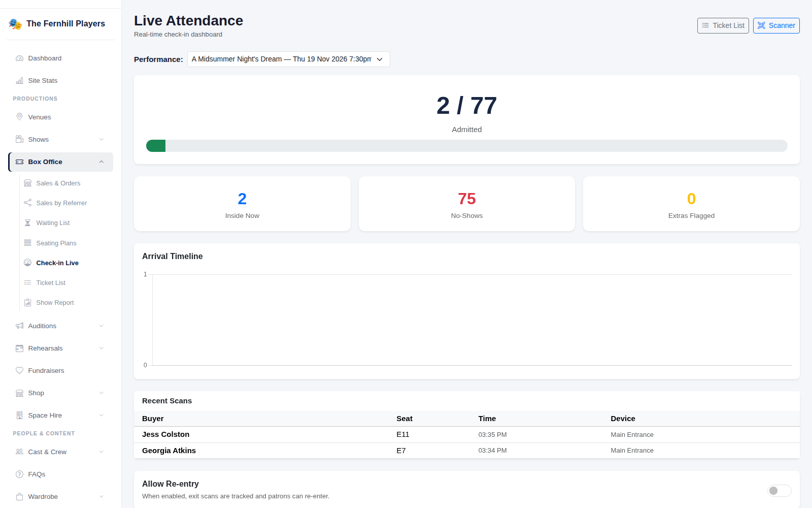812x508 pixels.
Task: Open the Waiting List page
Action: (53, 223)
